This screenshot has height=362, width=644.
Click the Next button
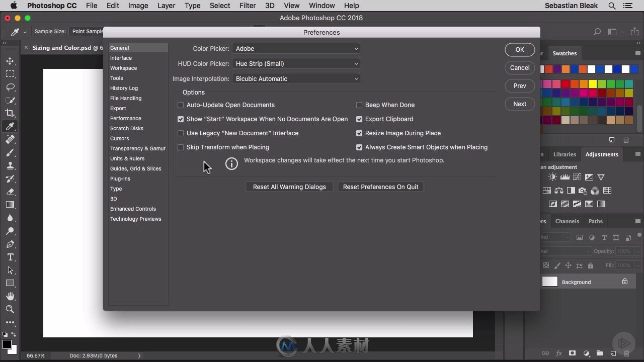[x=520, y=104]
